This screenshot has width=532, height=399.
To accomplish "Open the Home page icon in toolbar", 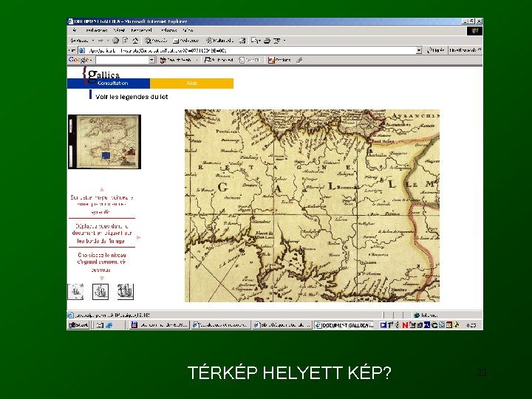I will point(135,41).
